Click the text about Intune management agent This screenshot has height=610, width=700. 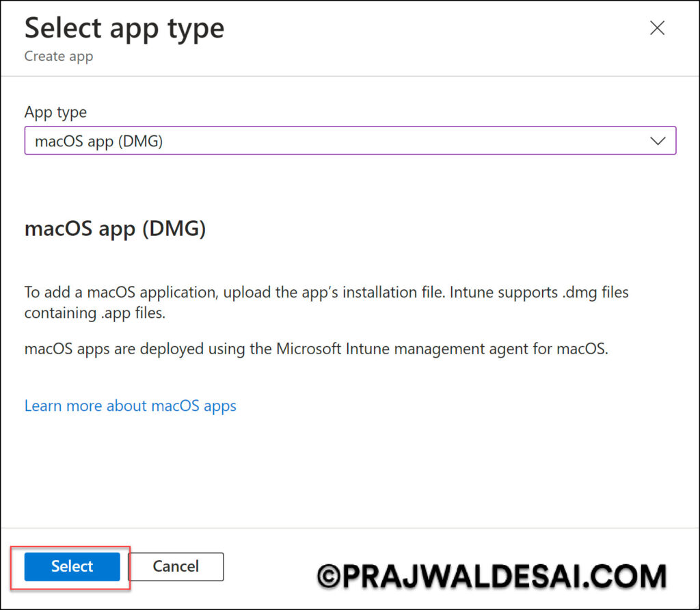316,348
